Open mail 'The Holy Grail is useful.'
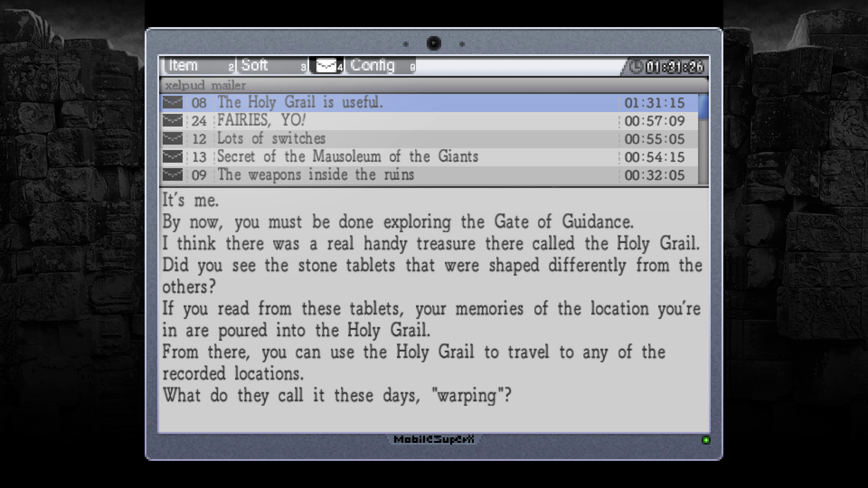The image size is (868, 488). (x=300, y=103)
